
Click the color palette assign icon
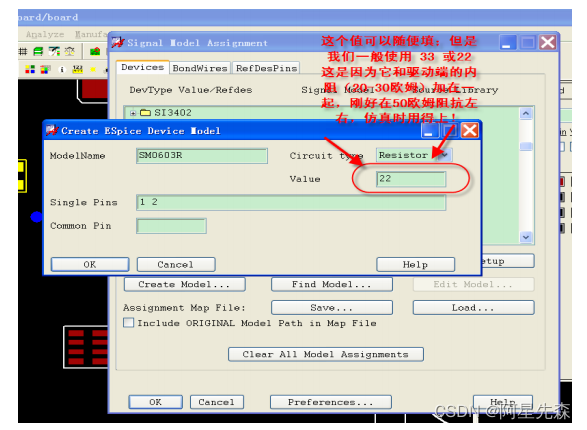point(45,69)
